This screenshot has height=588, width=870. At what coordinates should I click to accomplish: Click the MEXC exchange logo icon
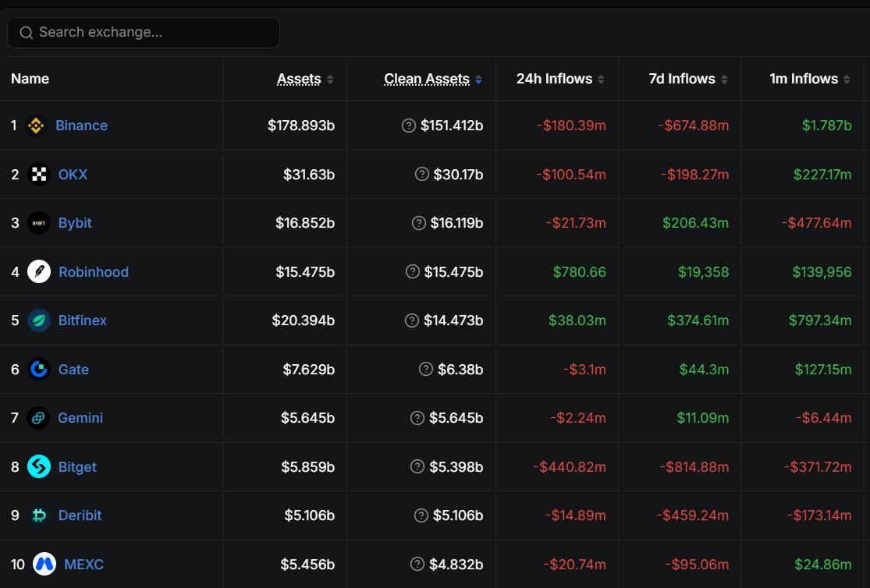pos(44,564)
